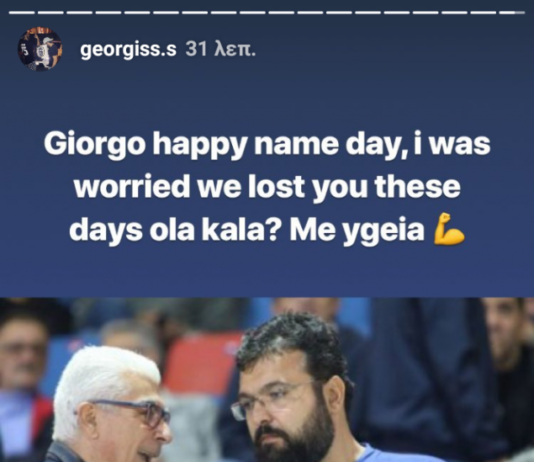Tap the 'worried we lost you these' line
Image resolution: width=534 pixels, height=462 pixels.
coord(267,186)
